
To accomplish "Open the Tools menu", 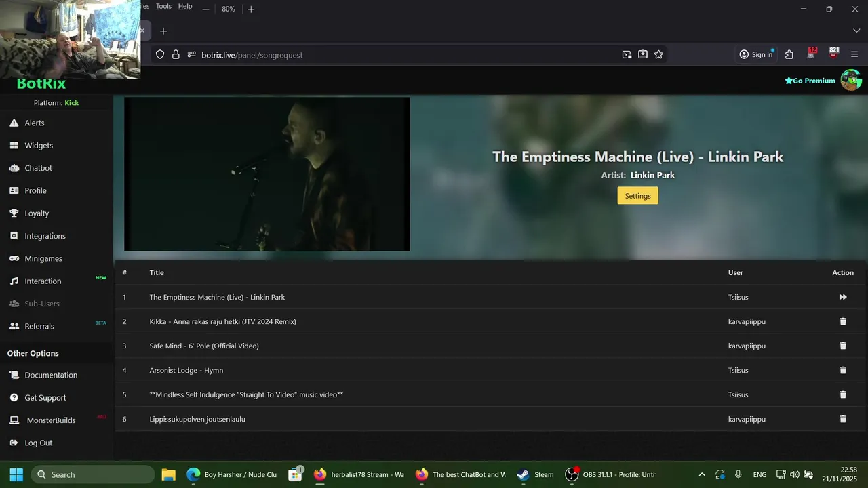I will click(163, 6).
